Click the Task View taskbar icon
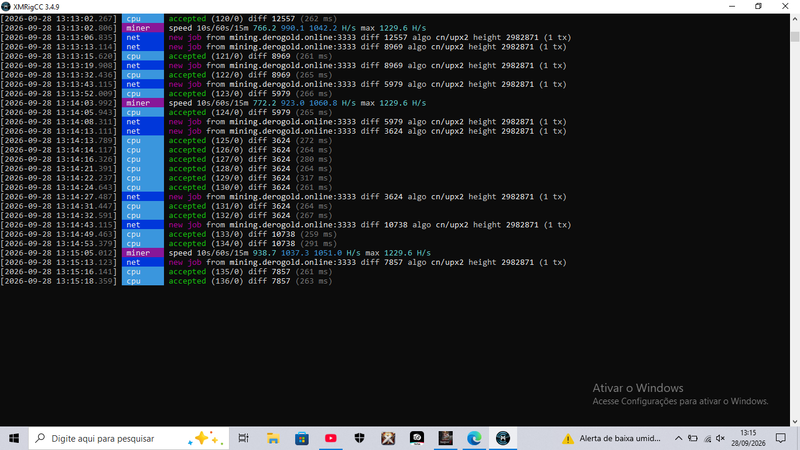 click(x=243, y=438)
